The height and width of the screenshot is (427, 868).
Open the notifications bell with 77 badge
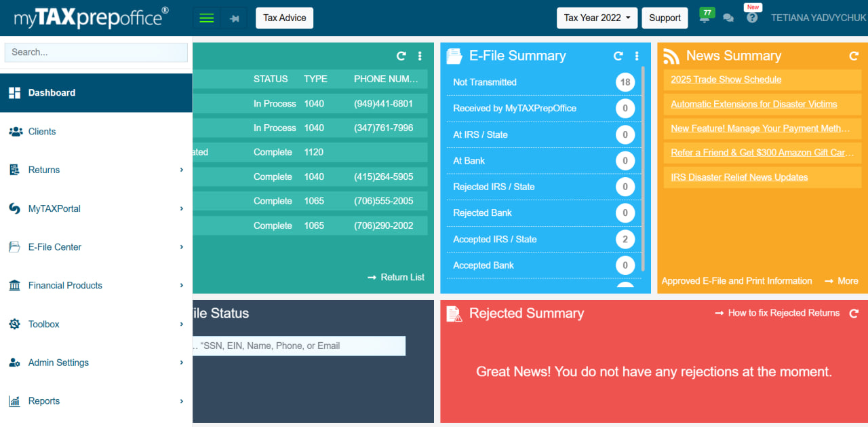(x=705, y=18)
